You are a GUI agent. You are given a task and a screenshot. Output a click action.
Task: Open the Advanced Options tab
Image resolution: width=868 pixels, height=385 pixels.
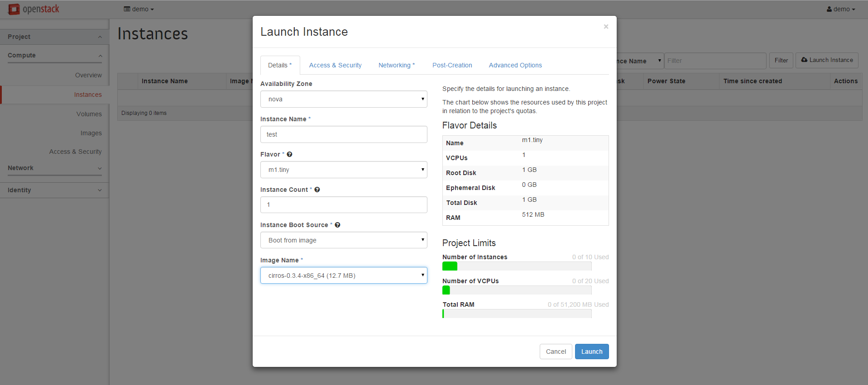[515, 65]
